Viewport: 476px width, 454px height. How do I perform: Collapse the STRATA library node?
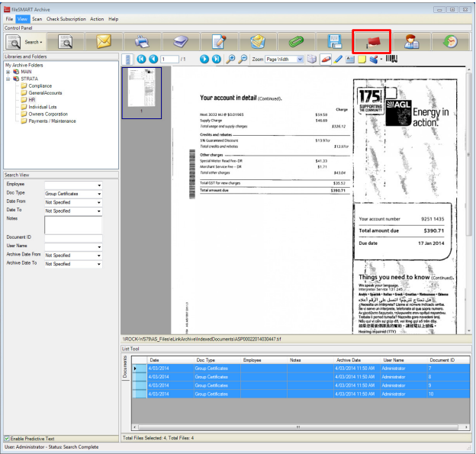(8, 79)
